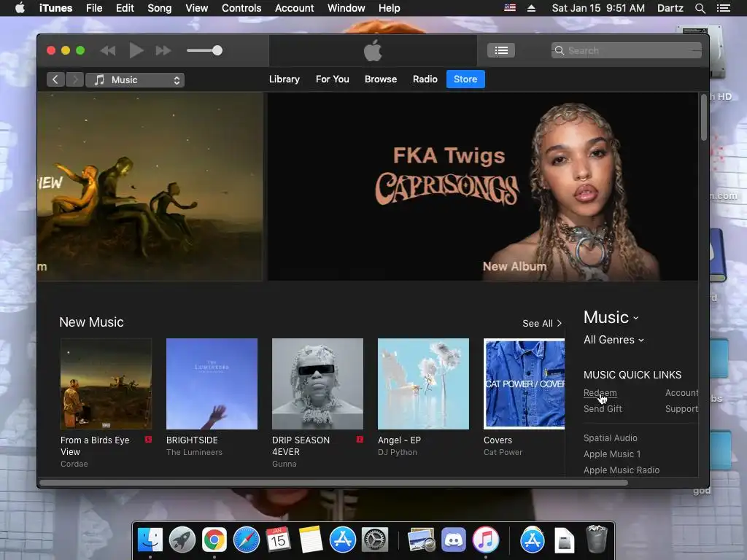The width and height of the screenshot is (747, 560).
Task: Open the Up Next list icon
Action: point(500,50)
